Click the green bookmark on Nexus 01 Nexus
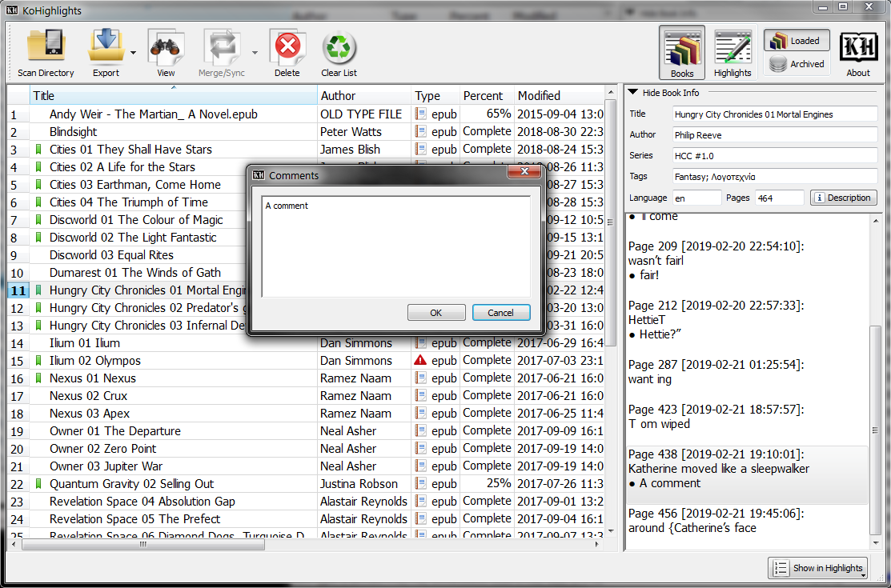 38,378
